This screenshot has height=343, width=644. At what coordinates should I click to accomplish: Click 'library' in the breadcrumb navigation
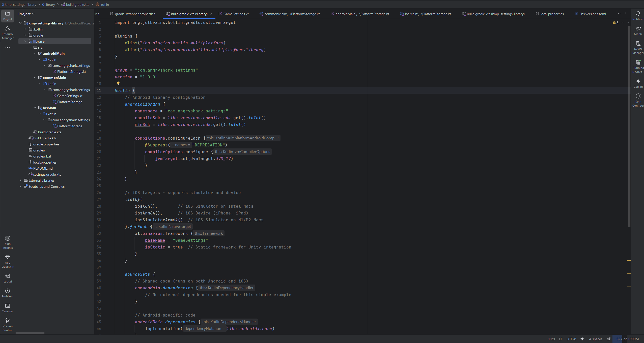tap(50, 4)
